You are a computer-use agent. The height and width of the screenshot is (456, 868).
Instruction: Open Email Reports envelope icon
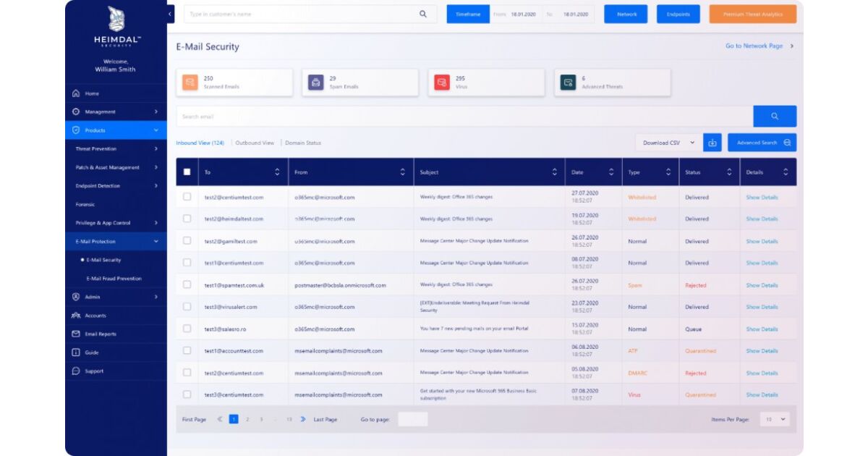pos(76,334)
